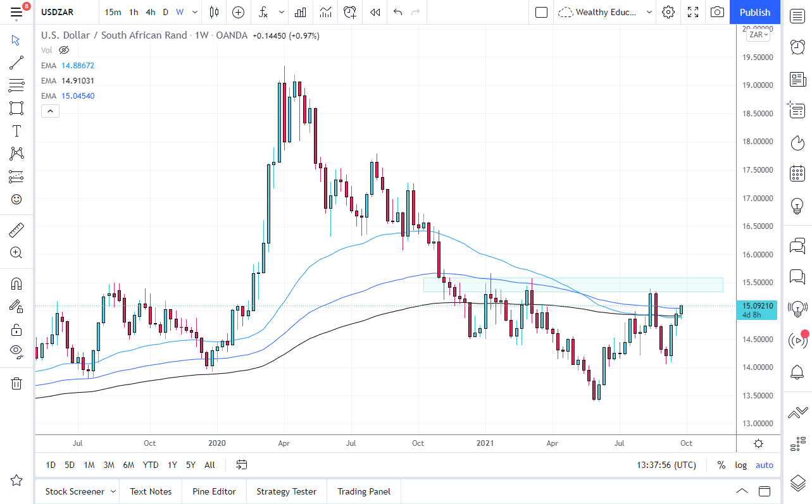Image resolution: width=812 pixels, height=504 pixels.
Task: Open the Indicators menu via the fx icon
Action: tap(263, 12)
